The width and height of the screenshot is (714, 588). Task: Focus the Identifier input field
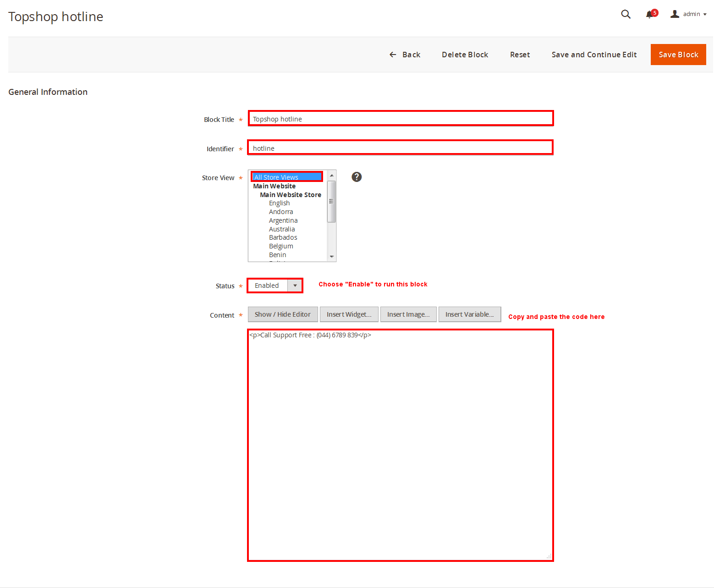tap(401, 148)
